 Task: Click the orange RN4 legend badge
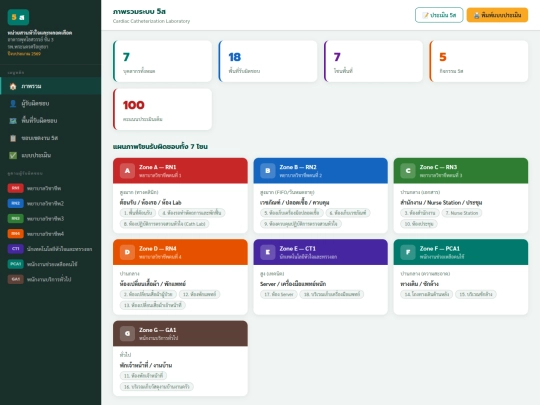click(x=15, y=233)
